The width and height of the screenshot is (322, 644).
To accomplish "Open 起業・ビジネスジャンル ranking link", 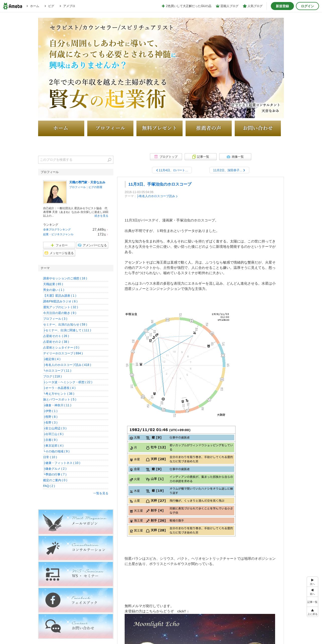I will pyautogui.click(x=58, y=234).
